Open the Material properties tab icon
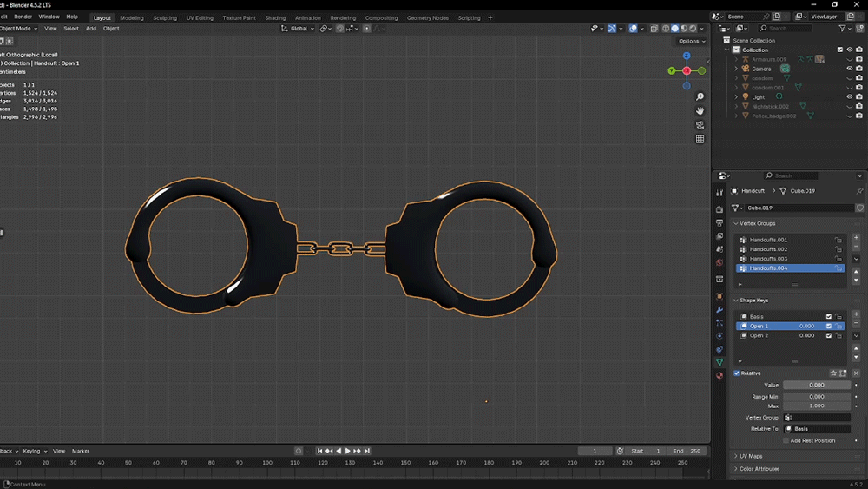Image resolution: width=868 pixels, height=489 pixels. point(720,375)
